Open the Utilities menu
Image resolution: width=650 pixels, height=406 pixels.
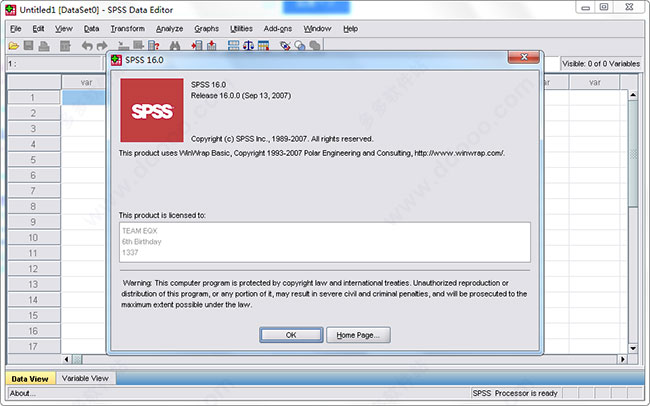click(241, 29)
